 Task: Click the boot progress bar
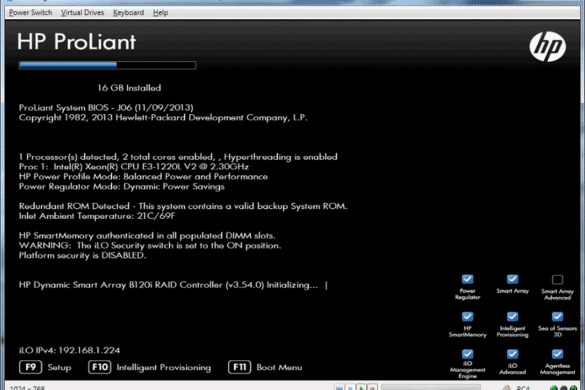pyautogui.click(x=107, y=65)
